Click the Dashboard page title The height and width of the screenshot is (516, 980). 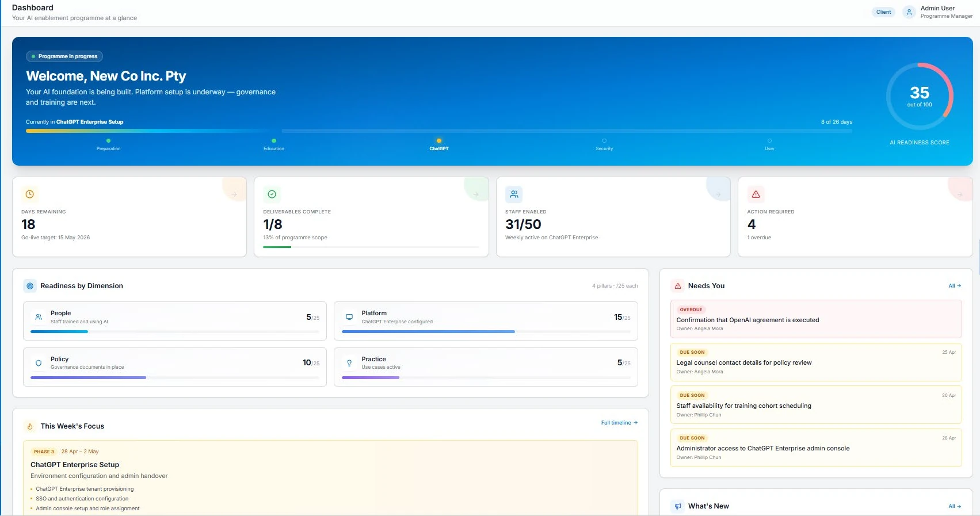click(33, 7)
